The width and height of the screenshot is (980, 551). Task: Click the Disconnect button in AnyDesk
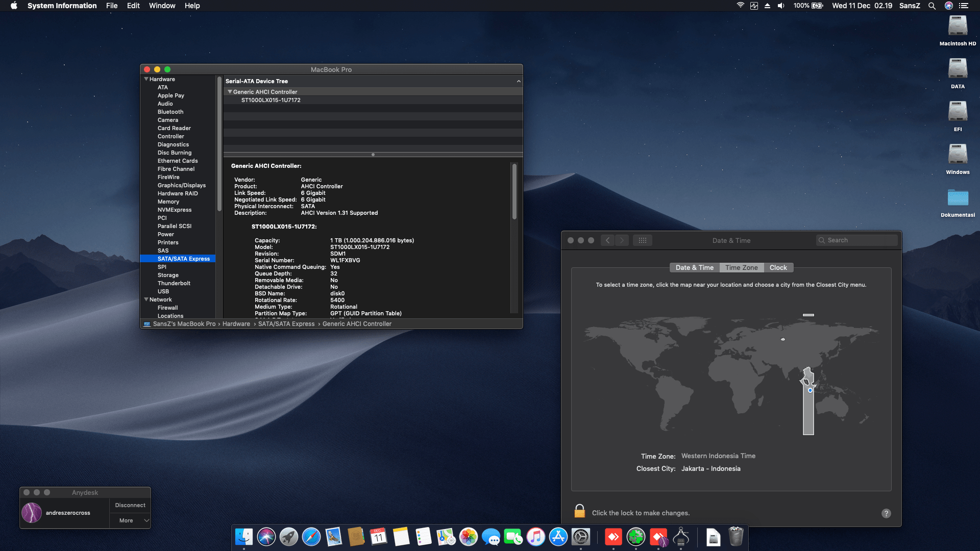click(130, 505)
